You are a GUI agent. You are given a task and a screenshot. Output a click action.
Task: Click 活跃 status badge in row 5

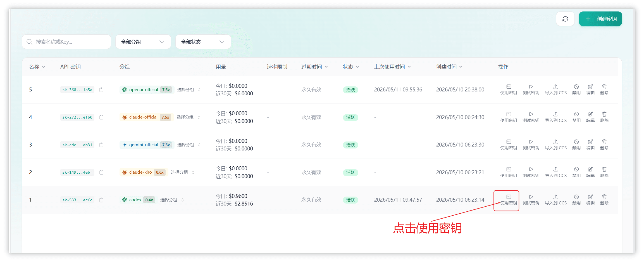[x=350, y=90]
